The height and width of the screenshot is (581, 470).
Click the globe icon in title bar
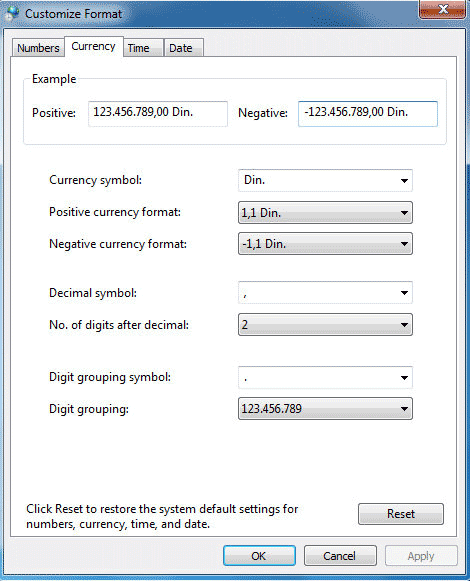point(12,13)
